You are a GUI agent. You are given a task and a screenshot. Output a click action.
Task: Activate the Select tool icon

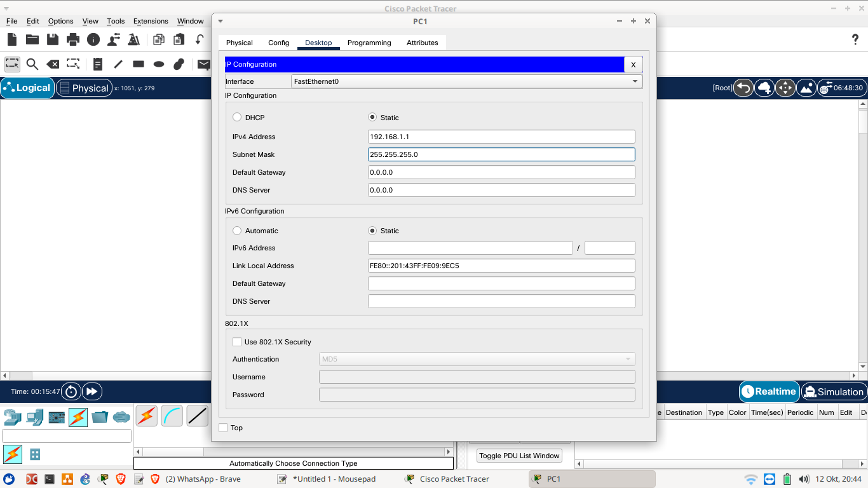click(x=12, y=64)
